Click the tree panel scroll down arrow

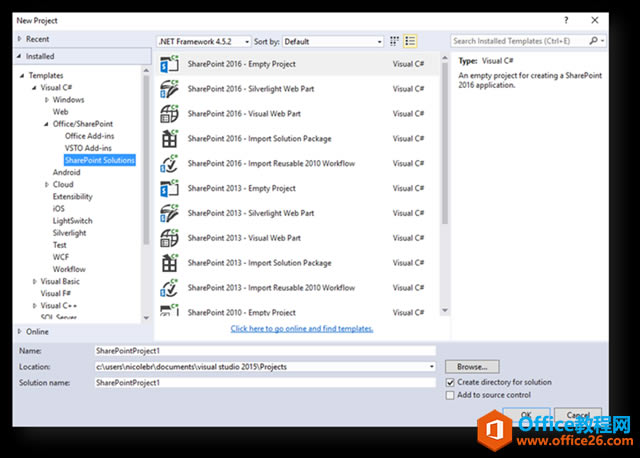147,318
